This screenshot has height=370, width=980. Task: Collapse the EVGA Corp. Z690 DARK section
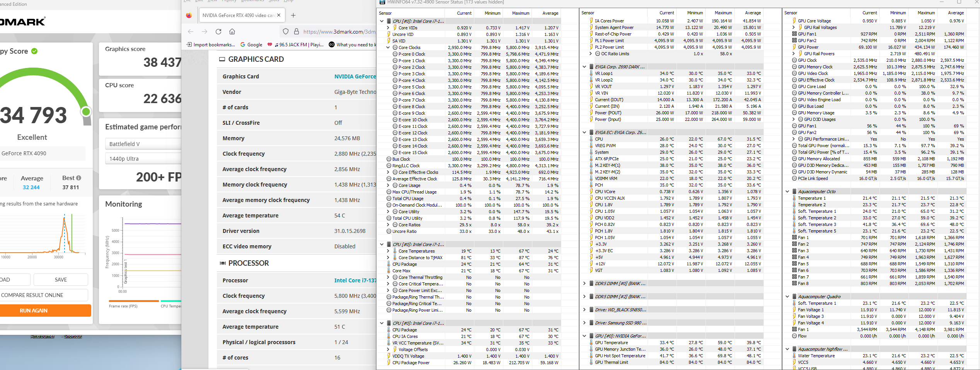[x=585, y=67]
